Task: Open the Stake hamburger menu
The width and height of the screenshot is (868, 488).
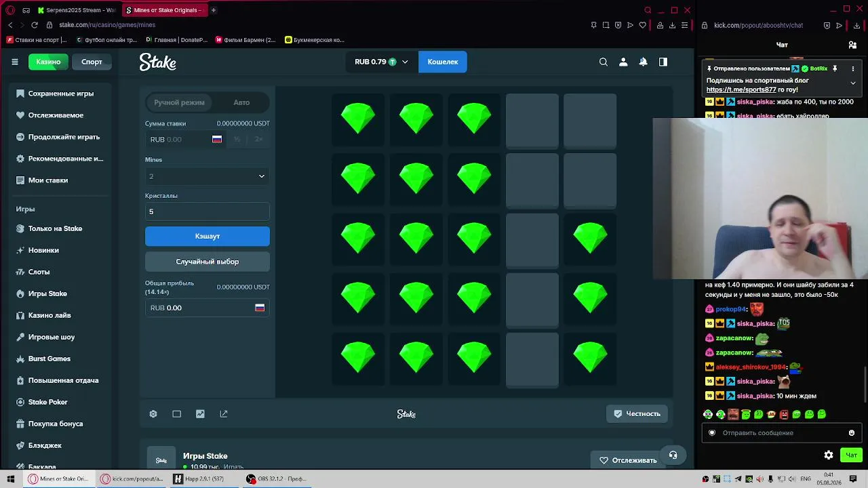Action: point(14,62)
